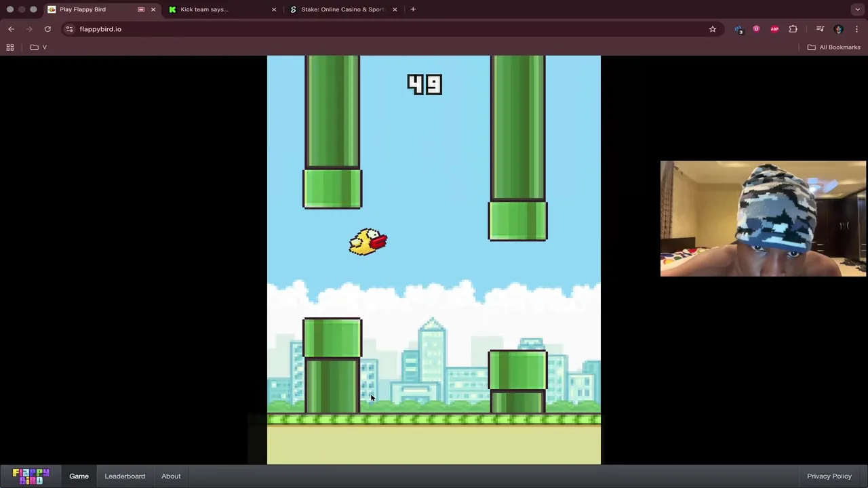Go back to the previous page
Screen dimensions: 868x488
pyautogui.click(x=11, y=29)
